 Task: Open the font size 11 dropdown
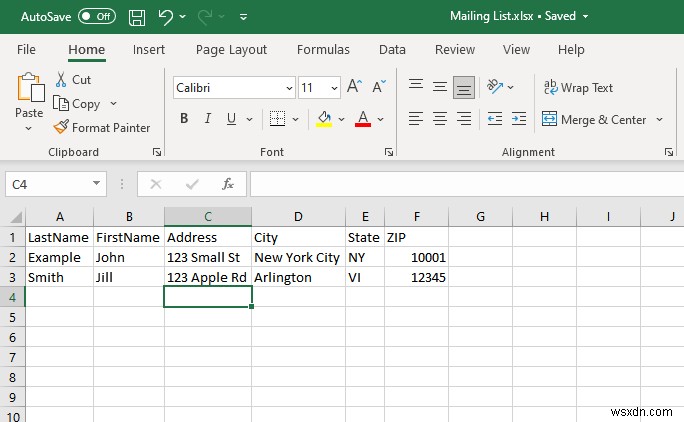(334, 88)
